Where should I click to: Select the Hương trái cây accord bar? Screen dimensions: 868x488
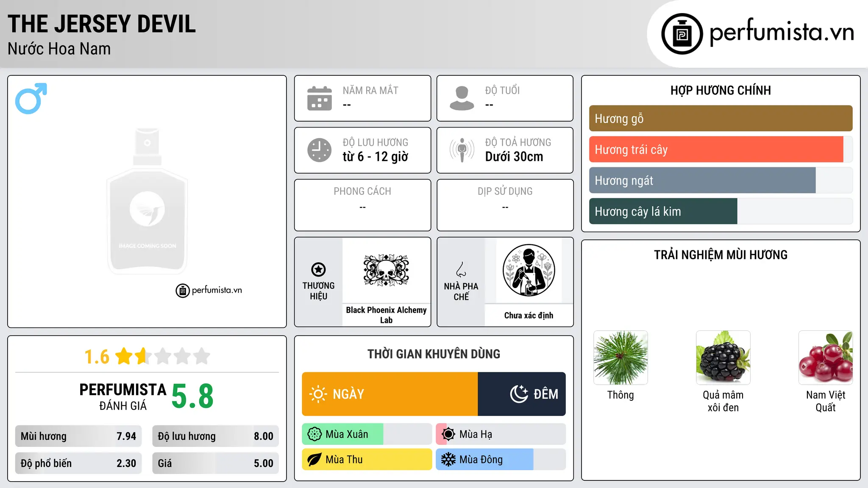tap(721, 149)
